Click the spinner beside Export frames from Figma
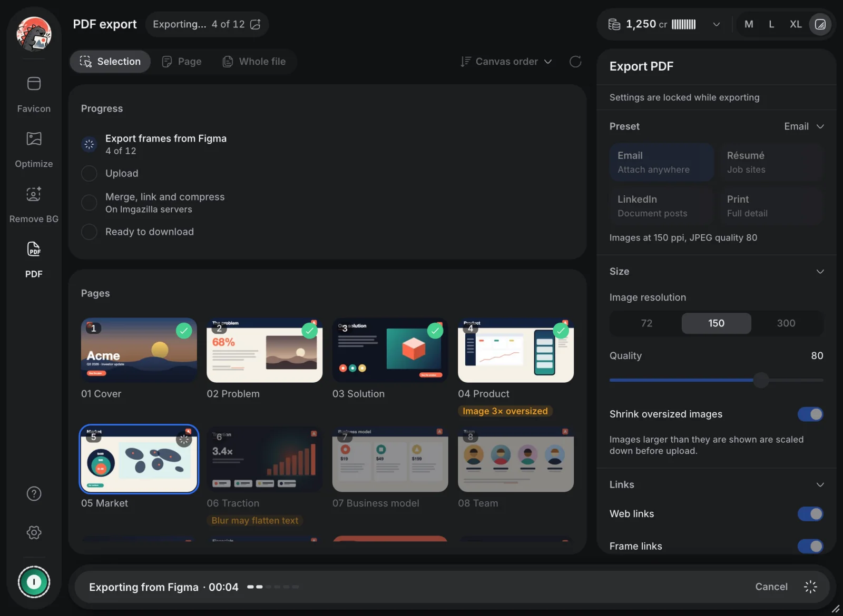This screenshot has width=843, height=616. coord(89,144)
